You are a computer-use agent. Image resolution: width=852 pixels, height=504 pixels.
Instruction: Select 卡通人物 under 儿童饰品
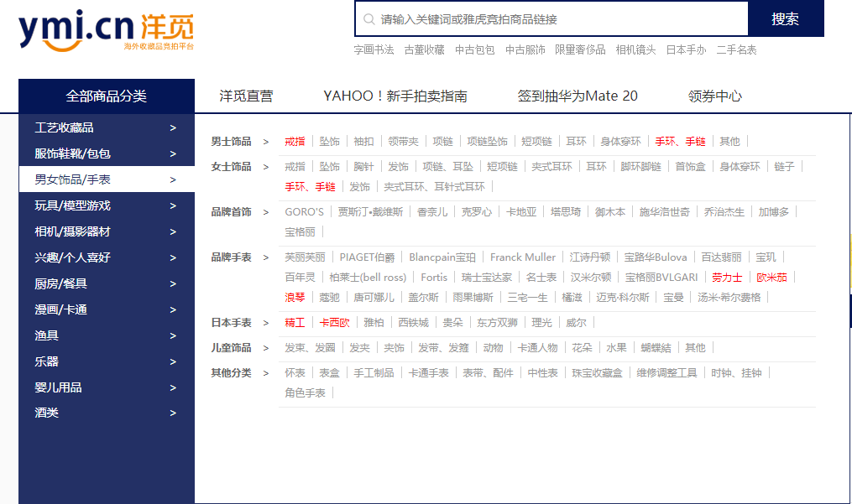click(x=537, y=347)
